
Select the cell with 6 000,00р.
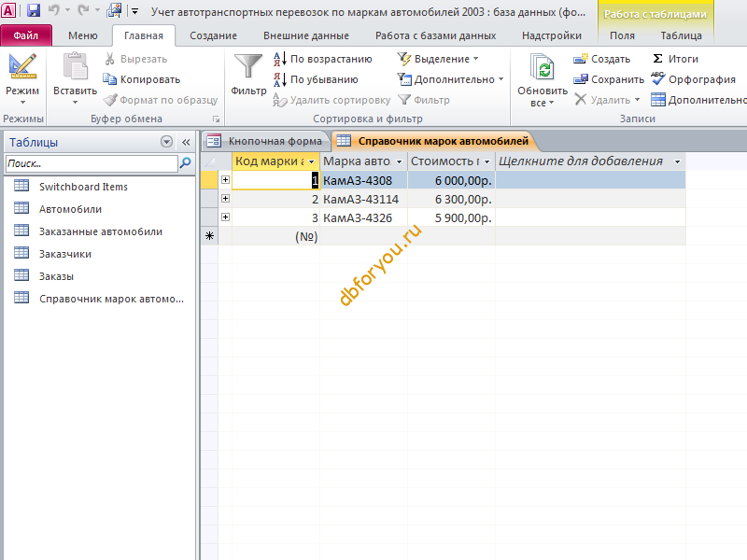[451, 180]
